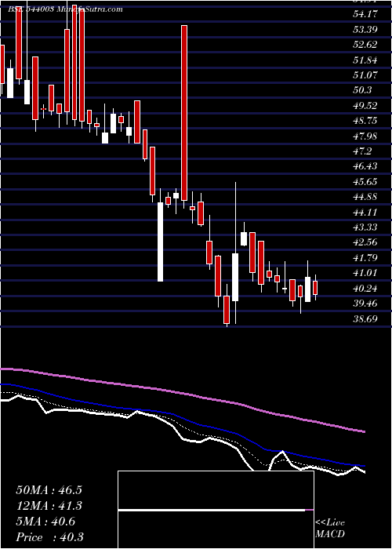The width and height of the screenshot is (392, 549).
Task: Select the 40.24 price label
Action: [365, 289]
